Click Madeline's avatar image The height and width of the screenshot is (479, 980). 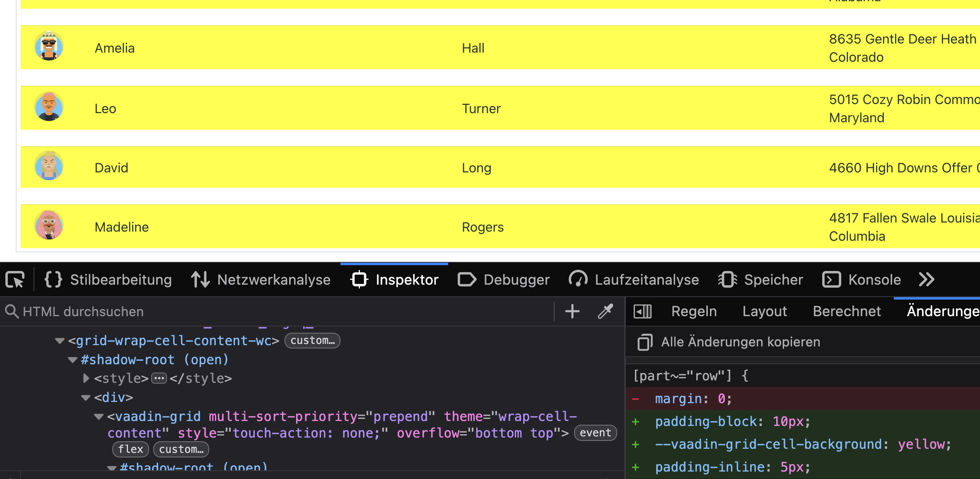pos(49,225)
